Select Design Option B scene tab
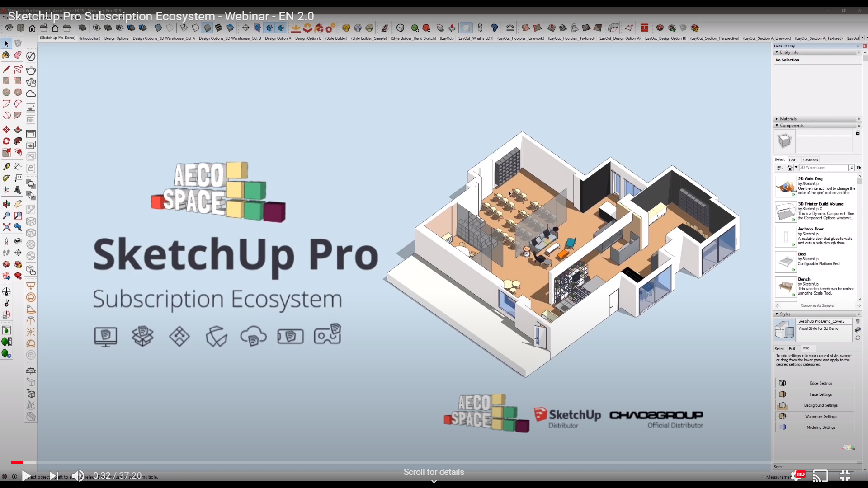The image size is (868, 488). 308,38
